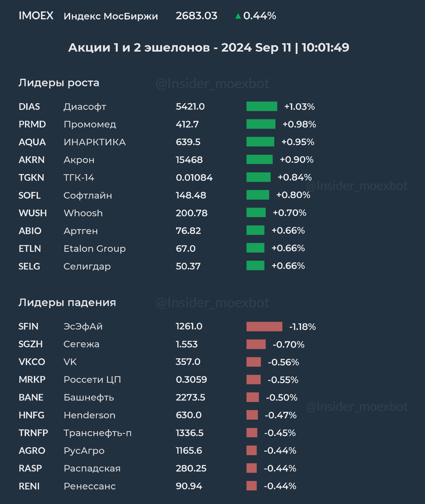Select the SGZH ticker symbol
Viewport: 425px width, 504px height.
coord(30,344)
